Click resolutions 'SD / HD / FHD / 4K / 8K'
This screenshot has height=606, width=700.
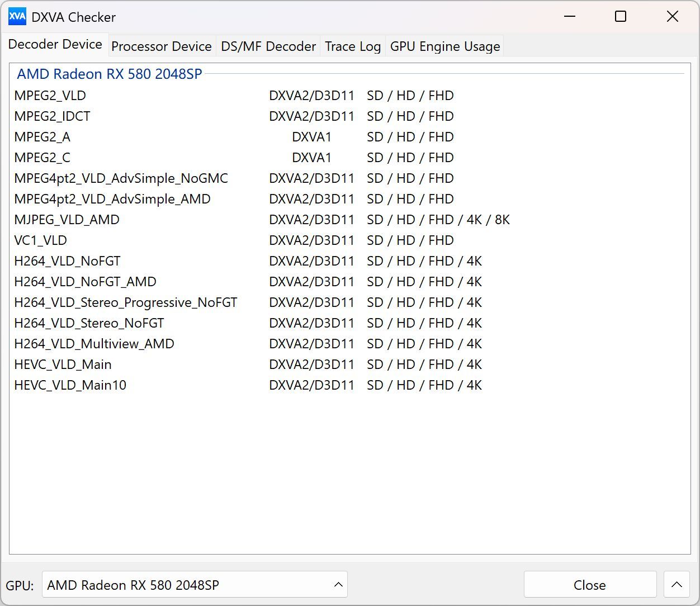tap(438, 220)
